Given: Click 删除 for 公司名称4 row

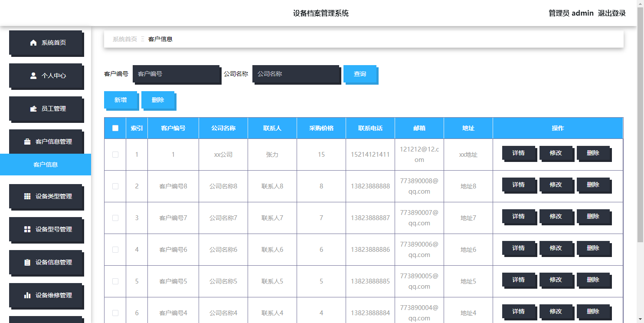Looking at the screenshot, I should coord(593,311).
